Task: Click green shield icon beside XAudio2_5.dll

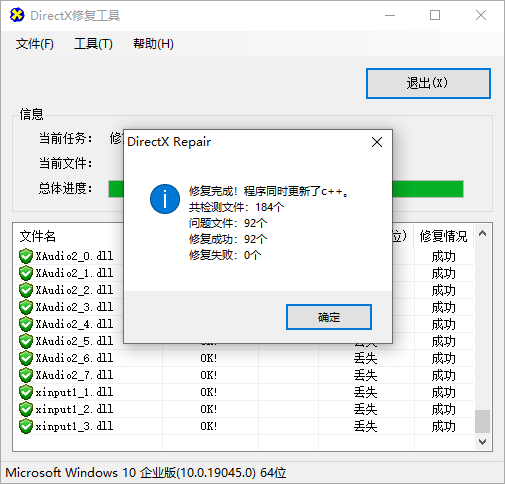Action: (x=26, y=341)
